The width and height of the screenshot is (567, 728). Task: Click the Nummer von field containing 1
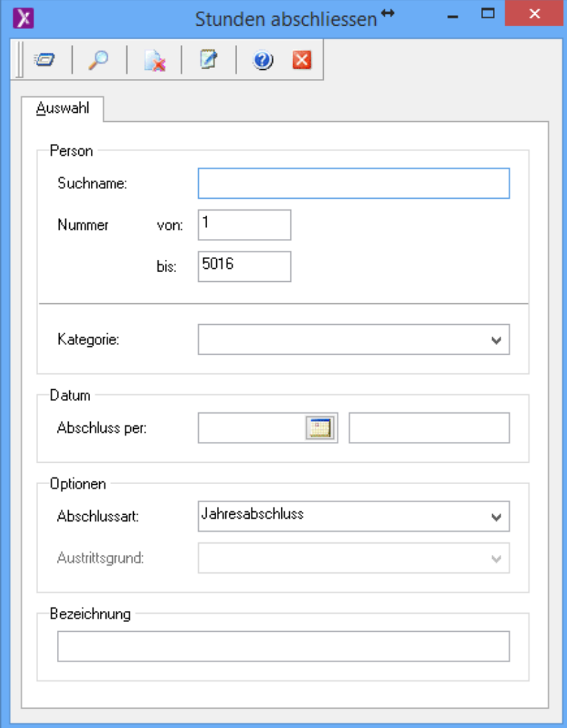point(244,225)
